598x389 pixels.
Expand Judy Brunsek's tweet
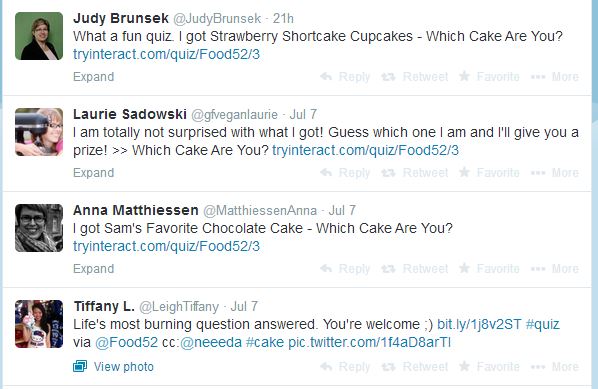(93, 77)
